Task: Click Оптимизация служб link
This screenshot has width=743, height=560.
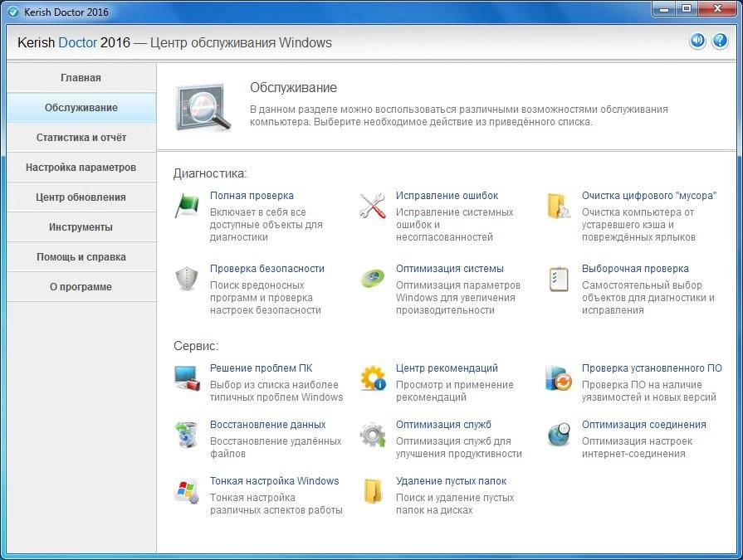Action: pyautogui.click(x=443, y=424)
